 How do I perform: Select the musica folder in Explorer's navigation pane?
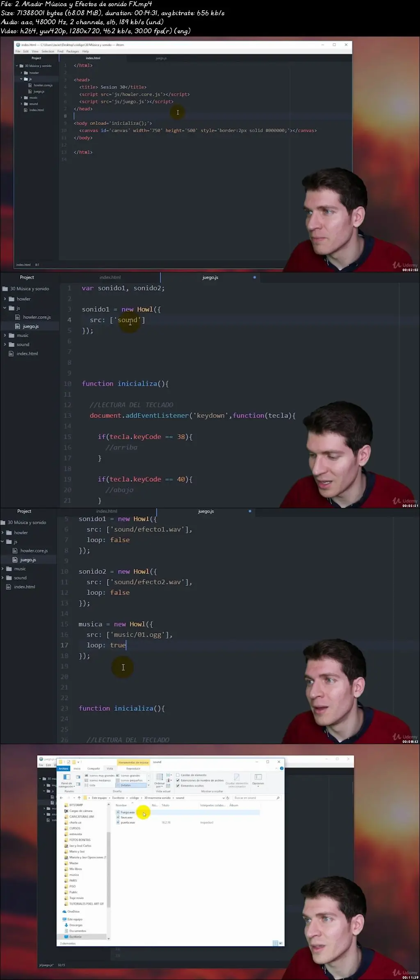(x=74, y=875)
